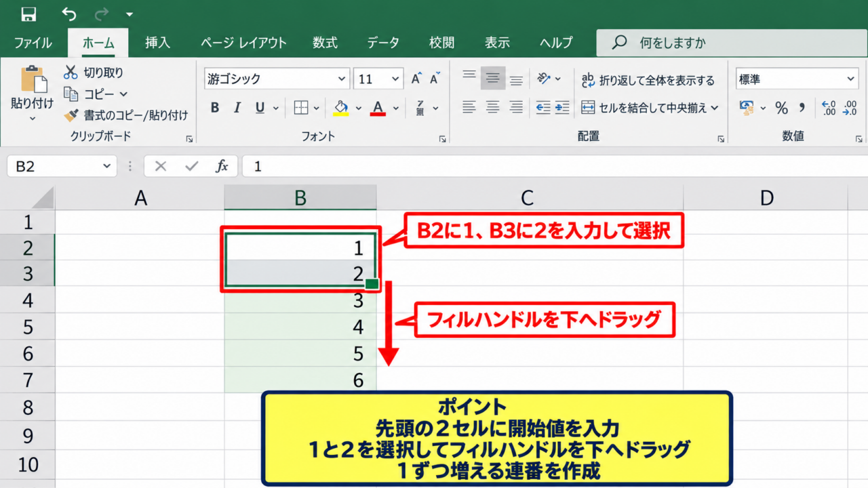Click the コピー button
The image size is (868, 488).
90,94
